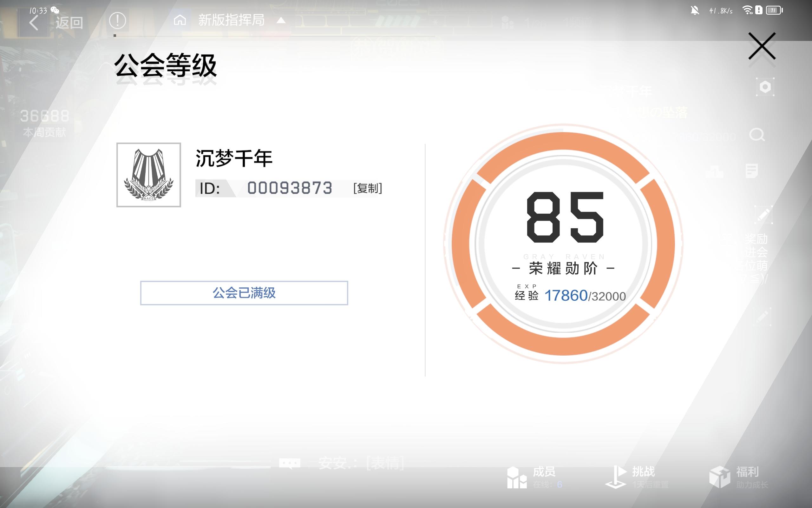Open the 福利 welfare tab
The image size is (812, 508).
739,477
